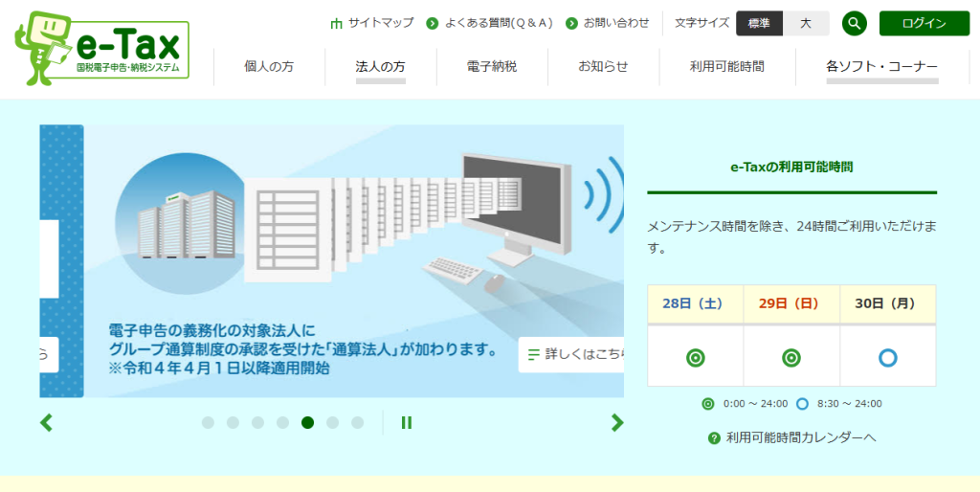Image resolution: width=980 pixels, height=492 pixels.
Task: Open 個人の方 menu
Action: coord(269,67)
